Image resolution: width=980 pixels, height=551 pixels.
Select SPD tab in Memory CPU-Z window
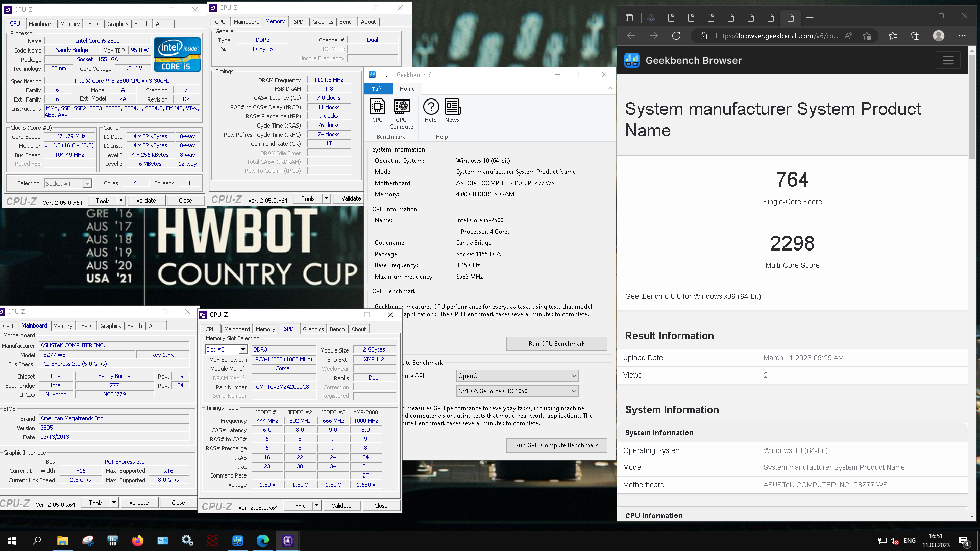coord(299,22)
